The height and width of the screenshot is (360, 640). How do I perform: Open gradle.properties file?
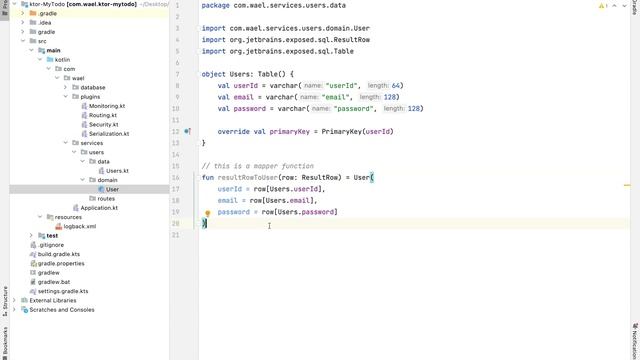(61, 264)
